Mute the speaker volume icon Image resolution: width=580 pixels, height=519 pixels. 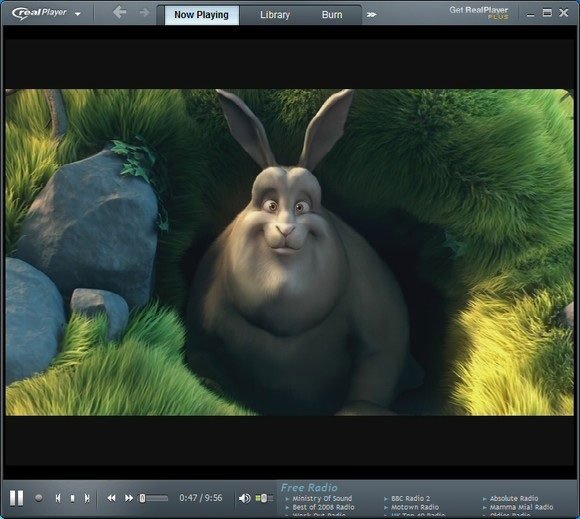(244, 498)
